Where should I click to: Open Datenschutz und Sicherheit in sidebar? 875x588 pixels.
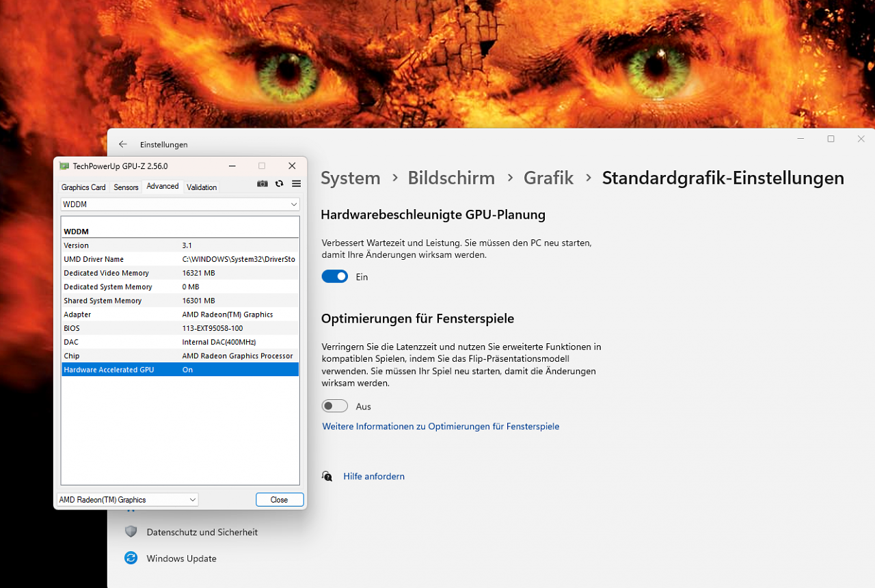coord(202,531)
